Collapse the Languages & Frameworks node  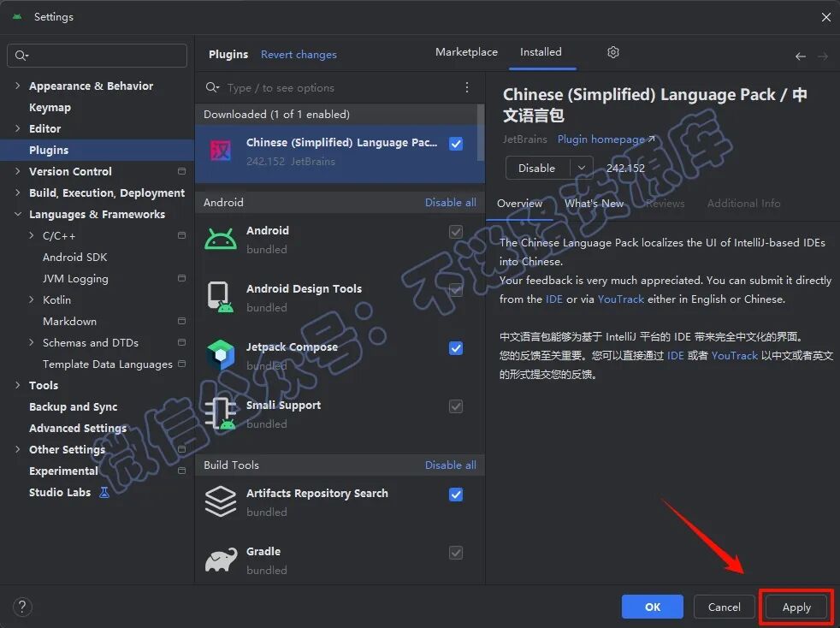click(x=18, y=214)
